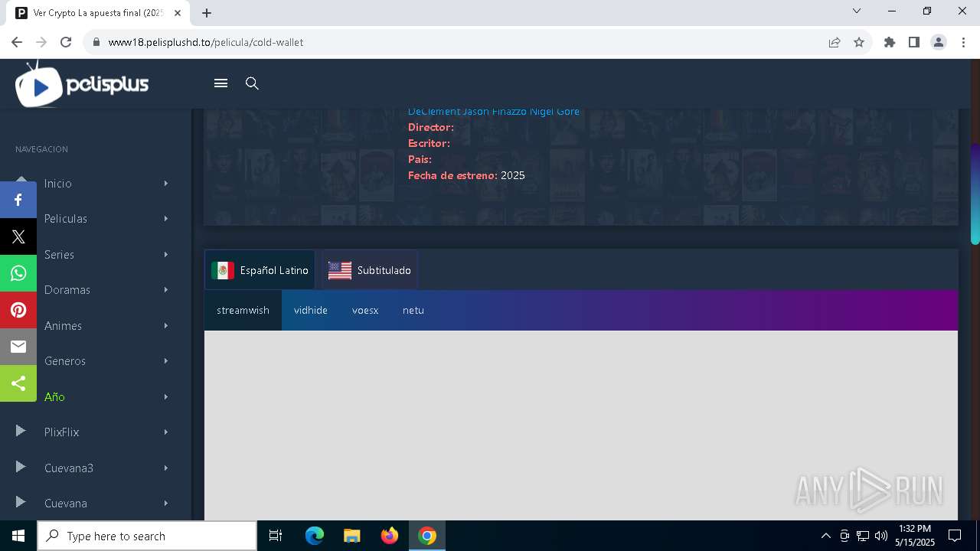This screenshot has height=551, width=980.
Task: Launch Firefox from taskbar
Action: tap(390, 536)
